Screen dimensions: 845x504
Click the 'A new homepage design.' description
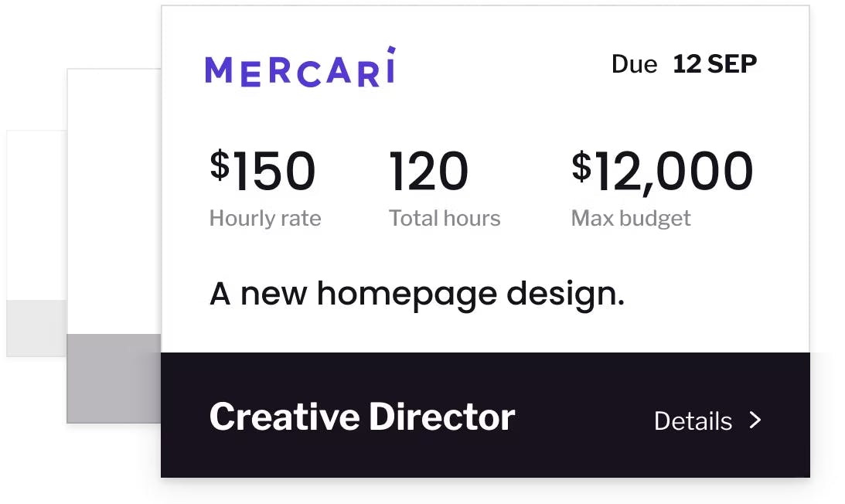tap(417, 295)
